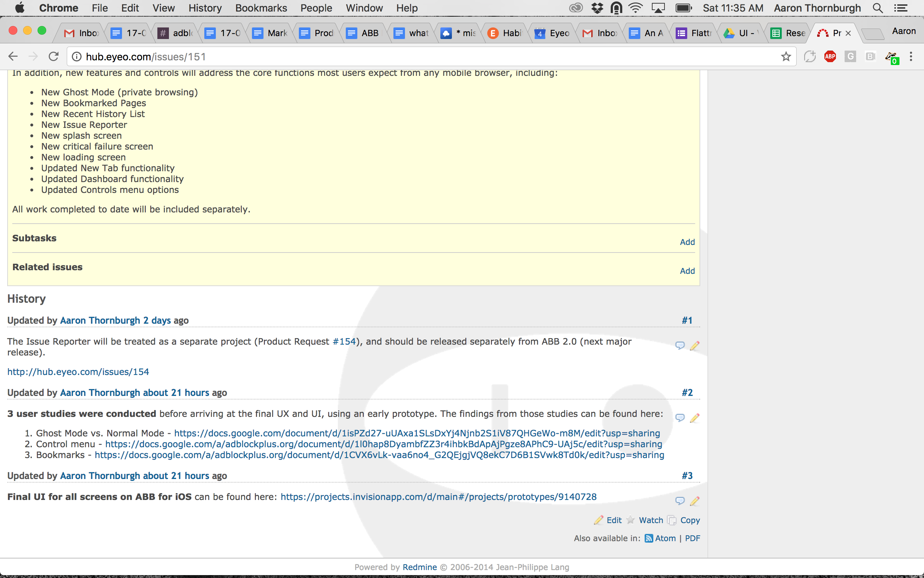Add a subtask via the Subtasks Add link

pos(687,242)
